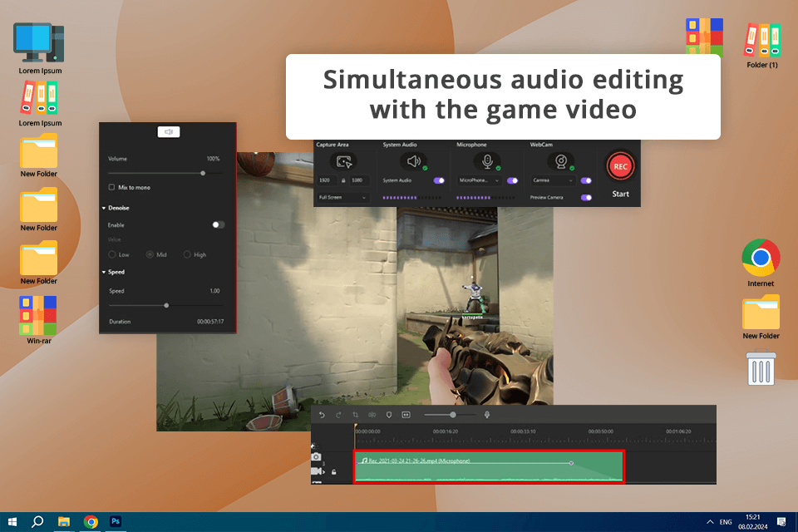Open the Lorem Ipsum binders desktop icon
The width and height of the screenshot is (798, 532).
[40, 105]
